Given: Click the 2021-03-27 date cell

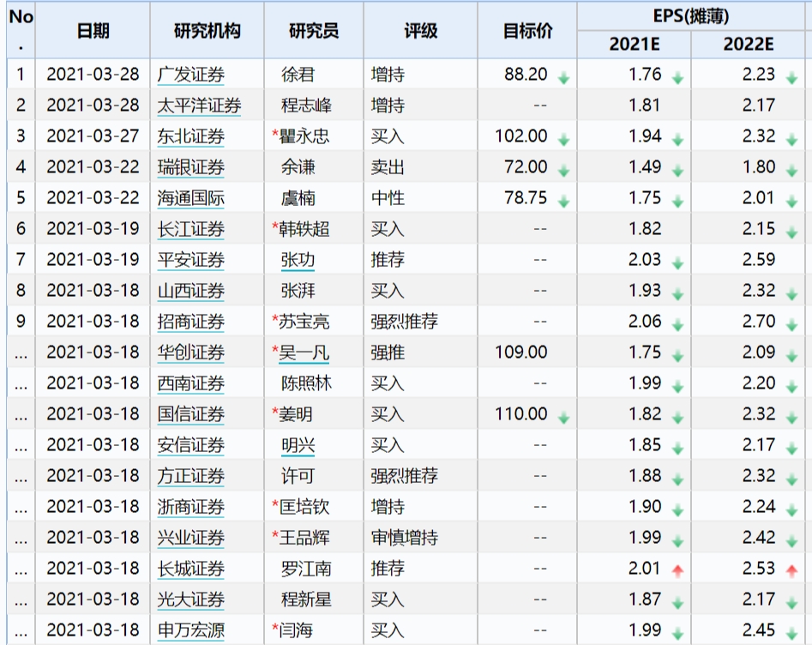Looking at the screenshot, I should [93, 136].
